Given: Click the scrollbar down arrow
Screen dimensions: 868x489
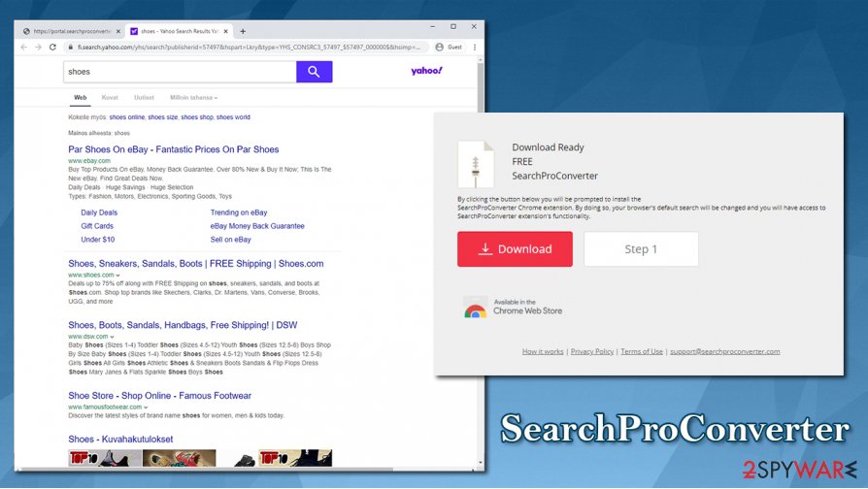Looking at the screenshot, I should tap(480, 463).
